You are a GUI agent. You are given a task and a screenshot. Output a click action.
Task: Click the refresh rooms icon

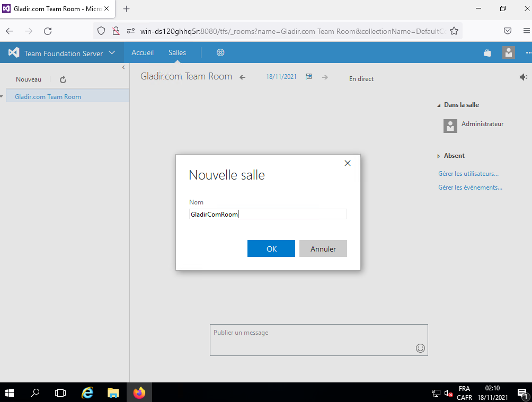[x=63, y=79]
